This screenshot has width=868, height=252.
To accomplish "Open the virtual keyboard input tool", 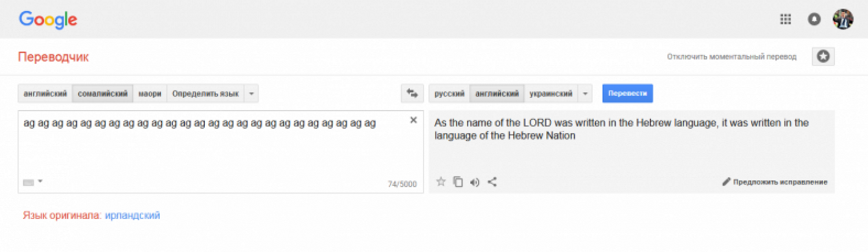I will click(x=29, y=182).
